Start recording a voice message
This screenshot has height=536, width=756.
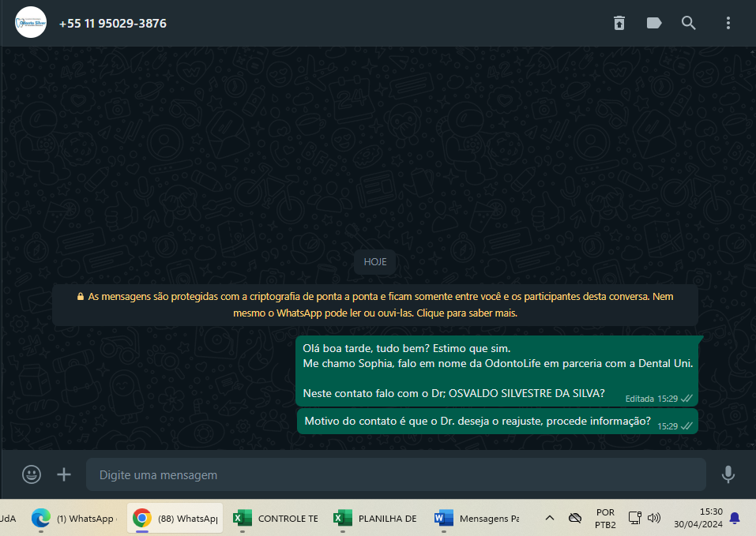coord(728,474)
